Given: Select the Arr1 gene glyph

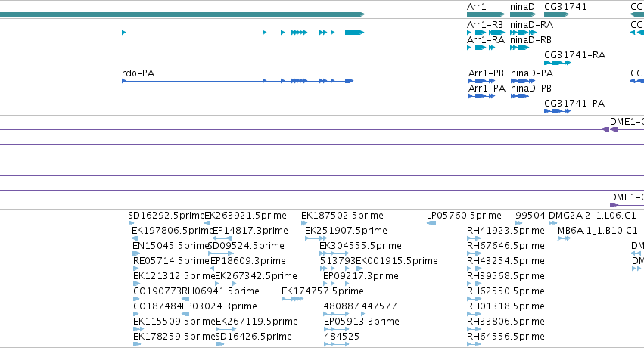Looking at the screenshot, I should [x=486, y=14].
